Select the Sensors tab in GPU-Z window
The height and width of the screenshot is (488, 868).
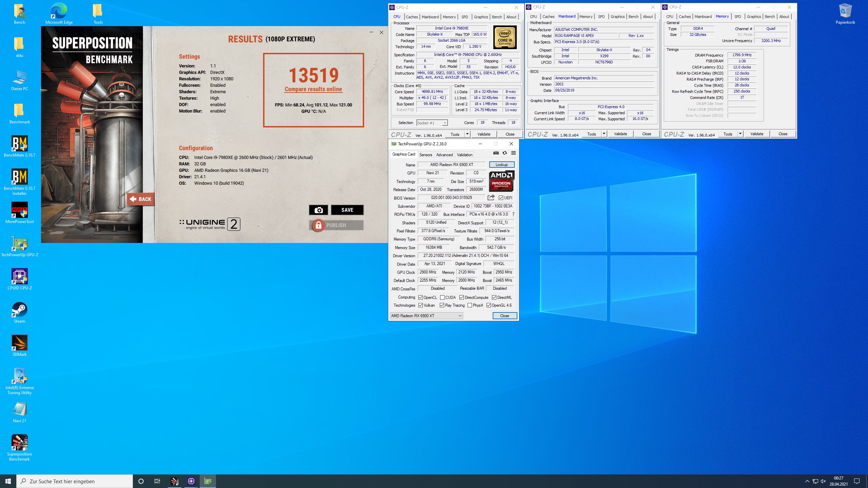(x=426, y=154)
